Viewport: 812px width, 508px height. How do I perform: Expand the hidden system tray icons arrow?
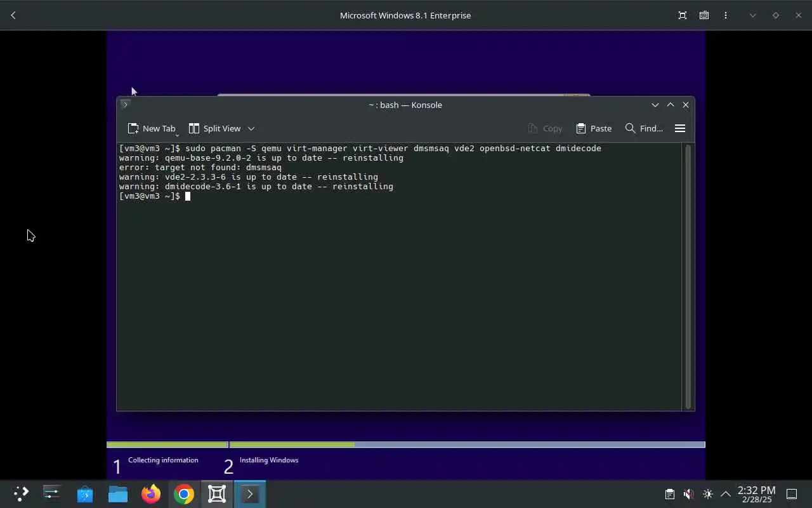click(x=726, y=494)
